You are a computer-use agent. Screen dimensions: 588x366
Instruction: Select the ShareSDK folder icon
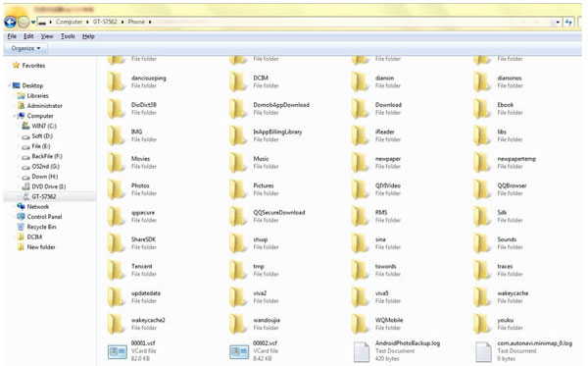116,243
